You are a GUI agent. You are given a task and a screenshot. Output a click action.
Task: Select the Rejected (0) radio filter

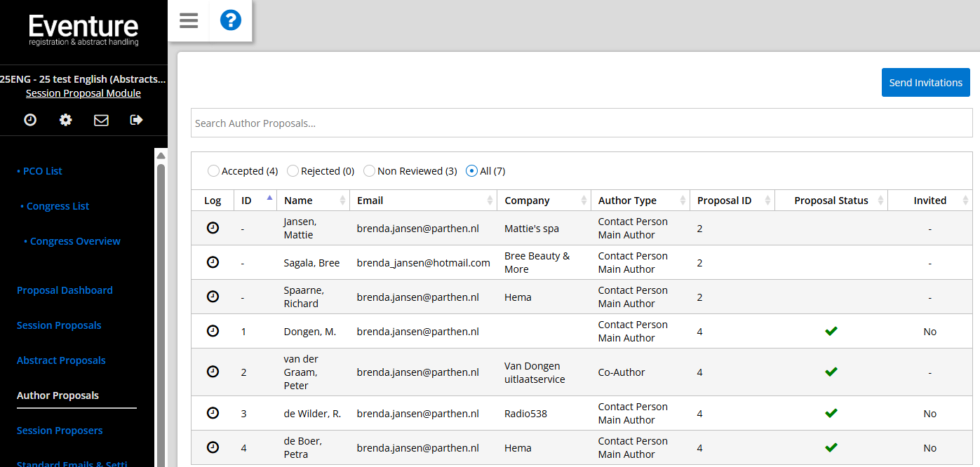click(293, 171)
